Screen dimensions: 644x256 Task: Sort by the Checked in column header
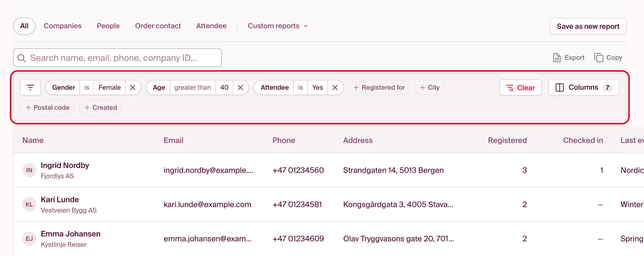point(583,141)
